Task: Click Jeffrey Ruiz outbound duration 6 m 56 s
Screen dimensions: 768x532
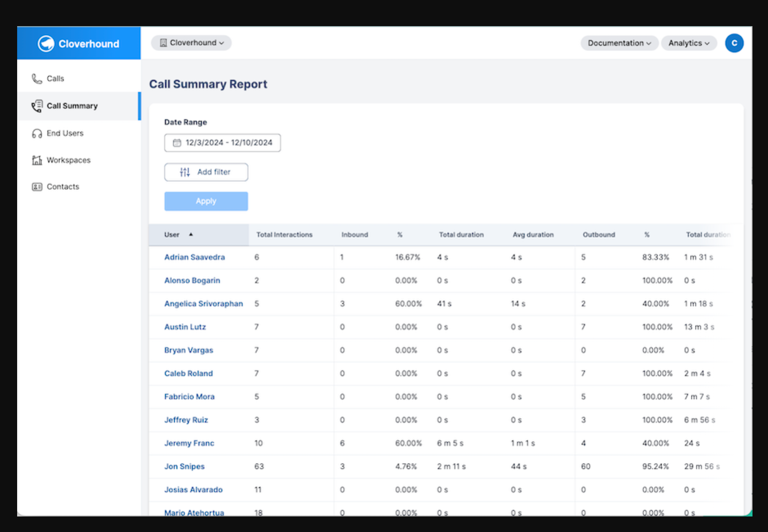Action: point(700,420)
